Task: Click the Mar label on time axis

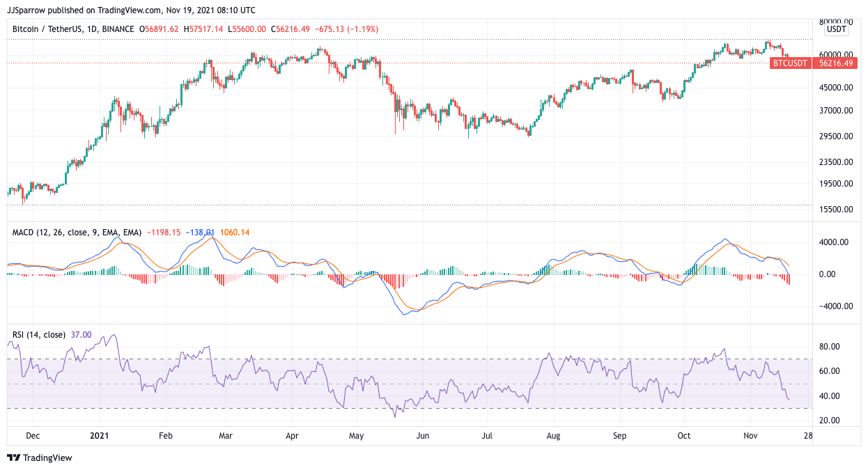Action: (x=226, y=436)
